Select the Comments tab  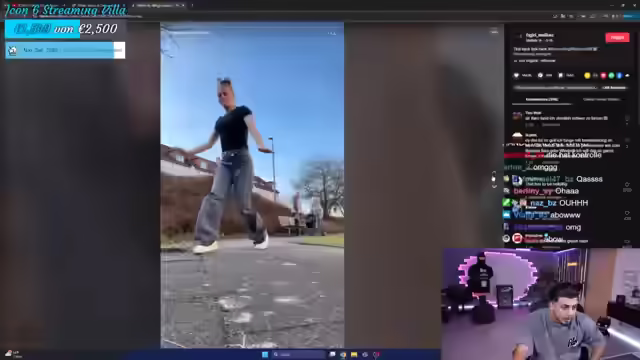pos(542,100)
